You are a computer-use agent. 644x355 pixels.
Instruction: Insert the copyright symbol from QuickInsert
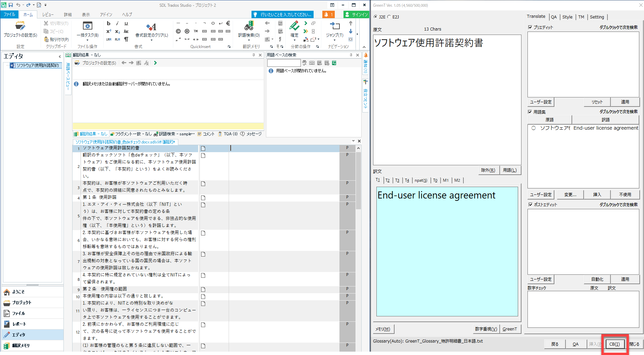pos(178,31)
